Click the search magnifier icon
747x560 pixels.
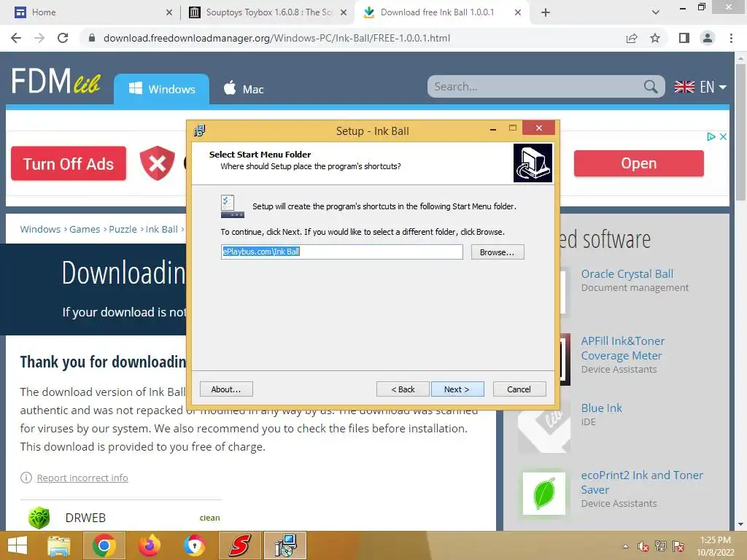(651, 87)
